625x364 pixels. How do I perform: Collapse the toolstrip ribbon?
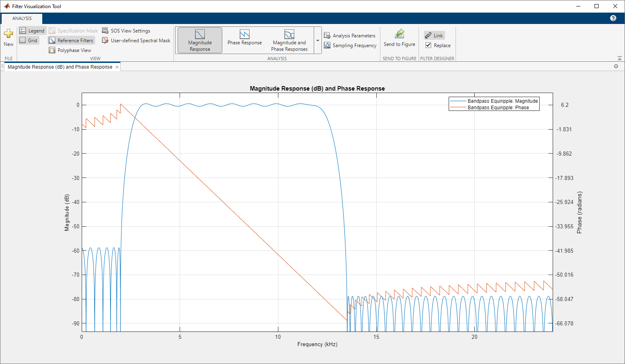tap(619, 58)
